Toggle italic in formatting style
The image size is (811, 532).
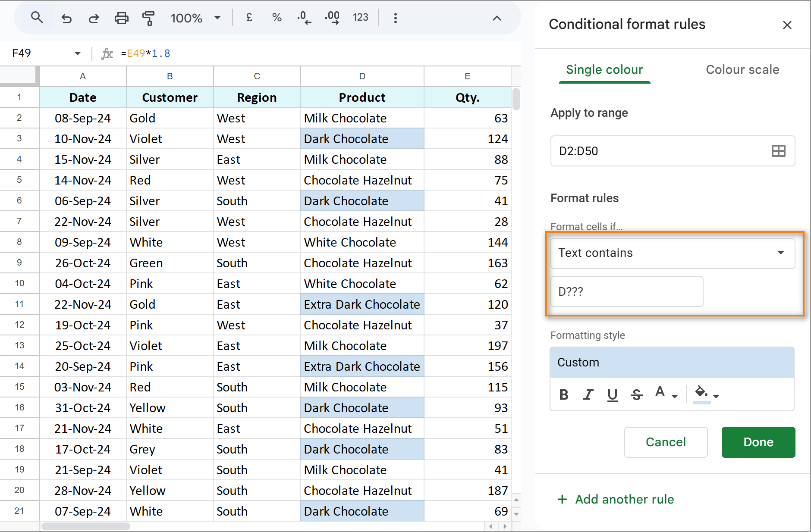[x=588, y=394]
